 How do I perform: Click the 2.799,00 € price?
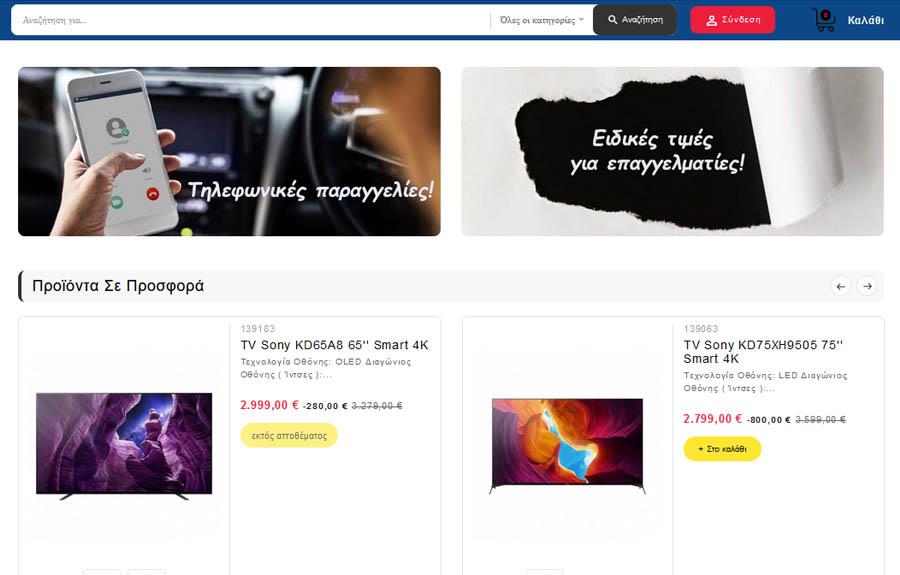click(712, 418)
